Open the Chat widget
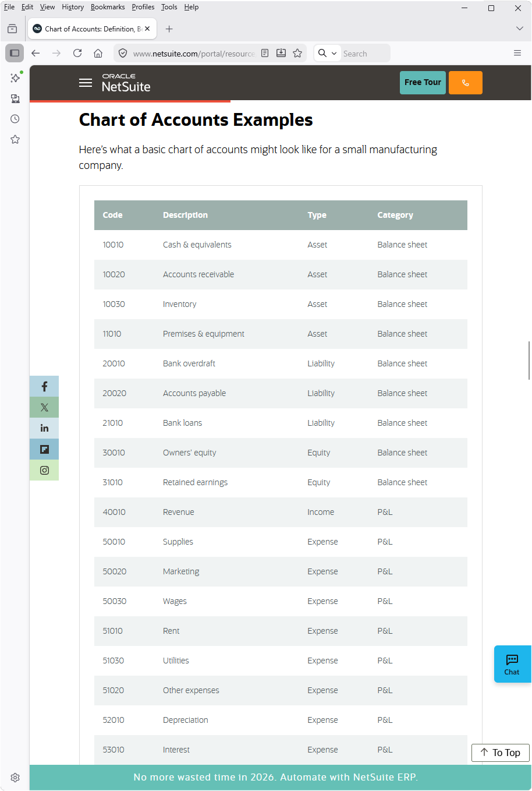 (512, 664)
